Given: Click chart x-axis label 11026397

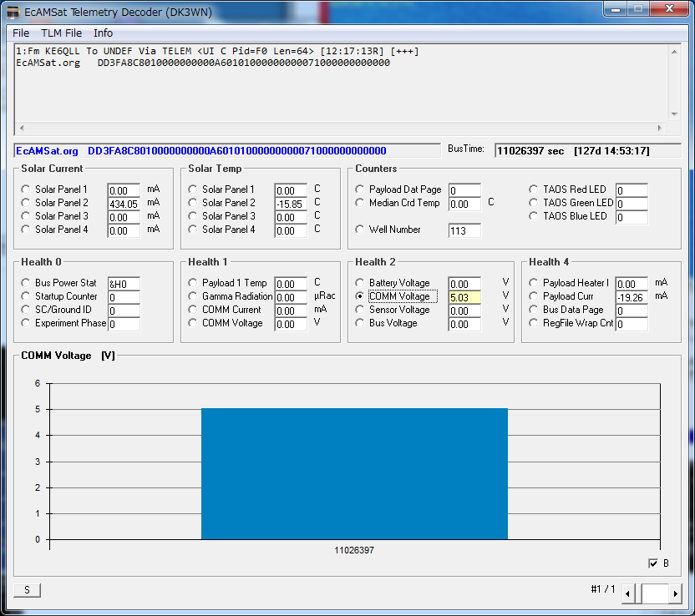Looking at the screenshot, I should click(x=354, y=550).
